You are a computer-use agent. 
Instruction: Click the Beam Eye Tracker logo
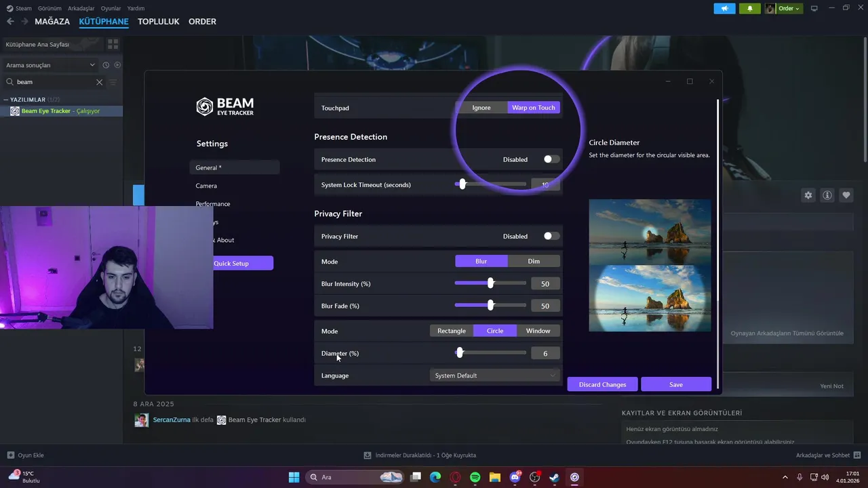coord(225,106)
